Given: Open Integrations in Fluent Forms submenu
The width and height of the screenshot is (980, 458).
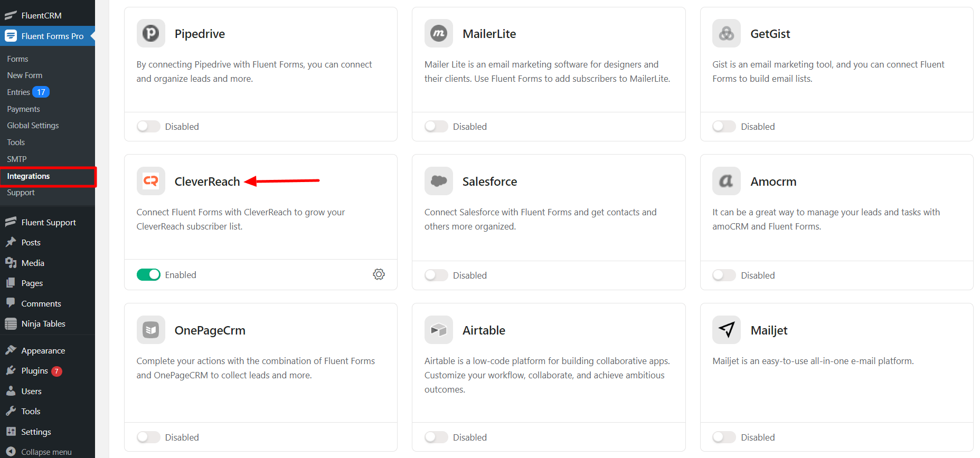Looking at the screenshot, I should pyautogui.click(x=29, y=176).
